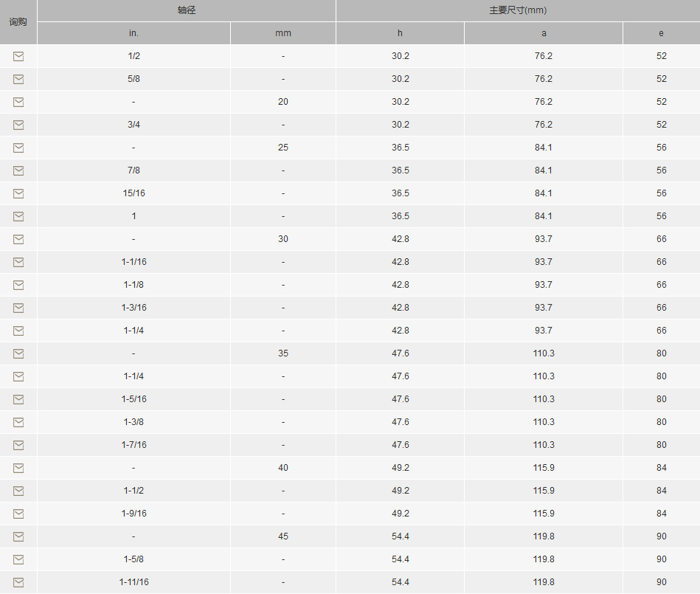This screenshot has width=700, height=594.
Task: Select envelope icon next to 1-3/16 row
Action: 18,308
